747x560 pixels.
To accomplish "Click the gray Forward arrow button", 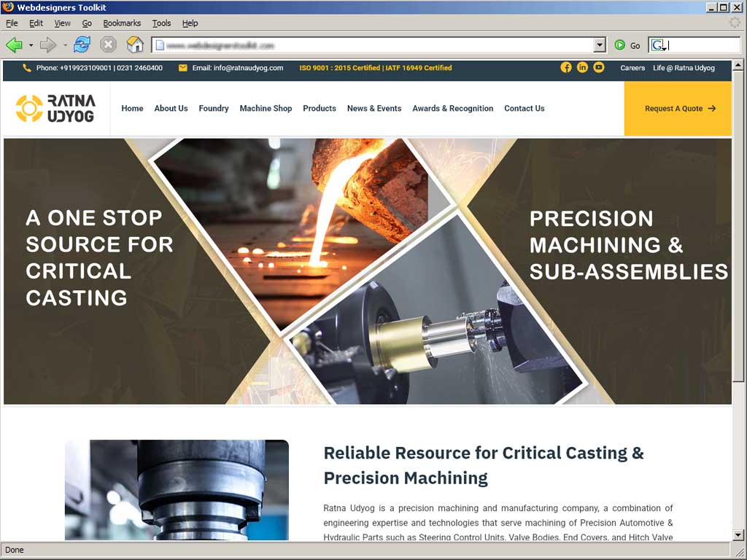I will 47,45.
